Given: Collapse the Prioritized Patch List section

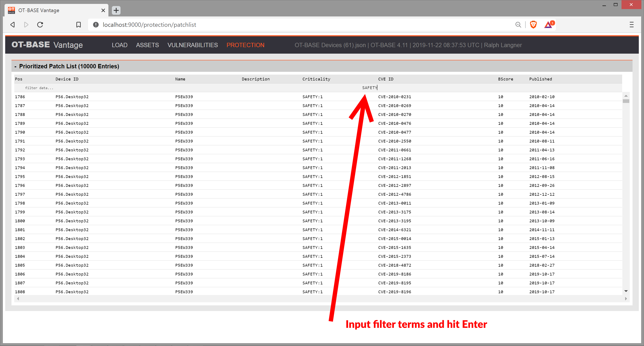Looking at the screenshot, I should tap(16, 66).
